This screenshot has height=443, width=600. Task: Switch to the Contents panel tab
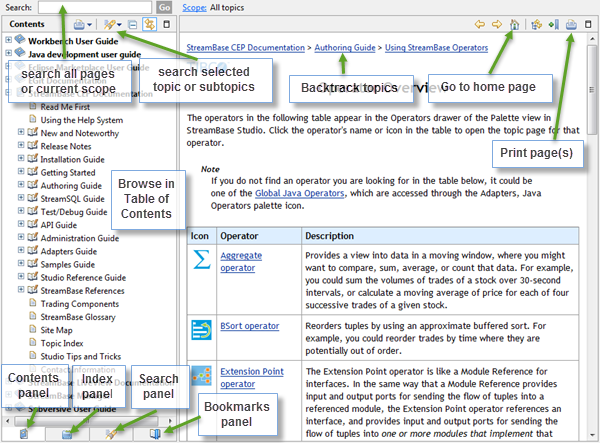[x=22, y=434]
